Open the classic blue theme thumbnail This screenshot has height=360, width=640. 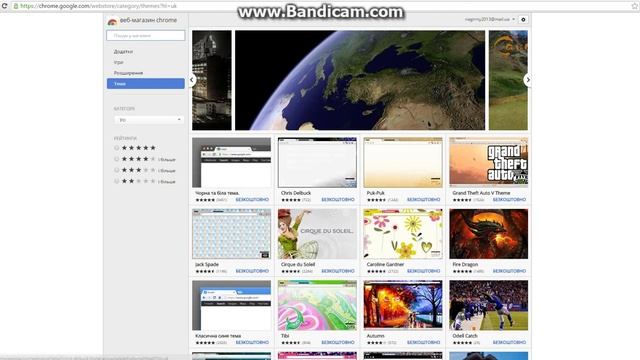click(x=231, y=305)
